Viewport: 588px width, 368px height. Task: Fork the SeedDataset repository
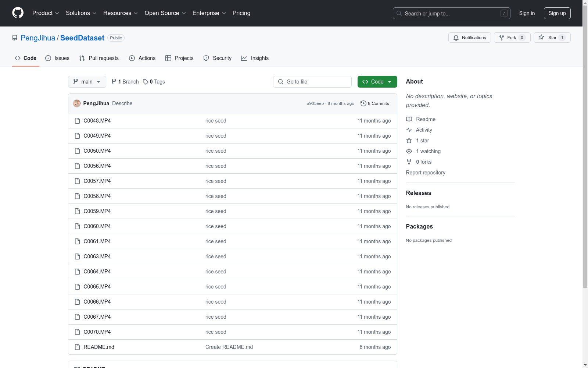[512, 38]
